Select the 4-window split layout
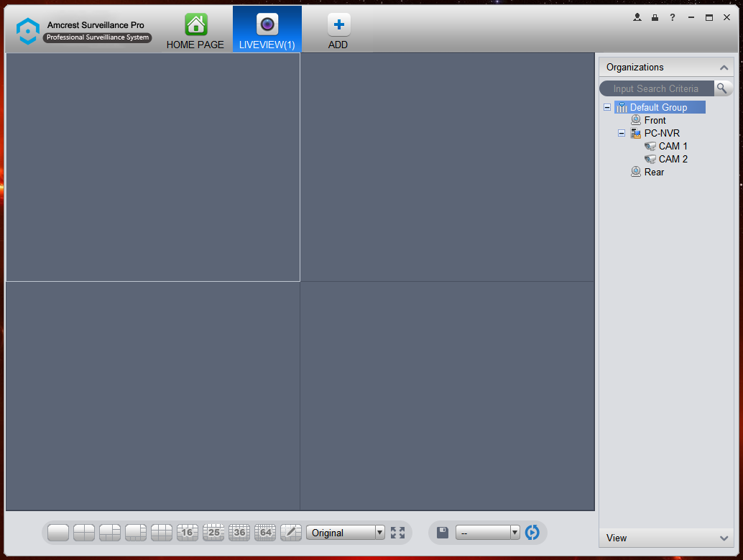Image resolution: width=743 pixels, height=560 pixels. click(84, 533)
